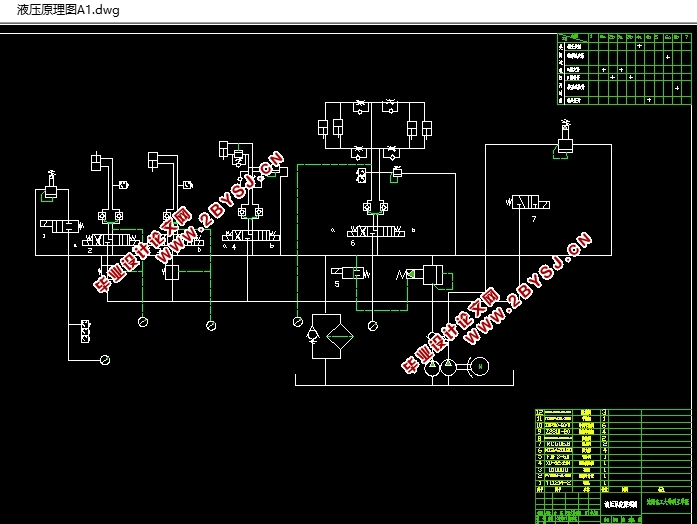Click the number 4 valve label
Image resolution: width=697 pixels, height=524 pixels.
234,247
